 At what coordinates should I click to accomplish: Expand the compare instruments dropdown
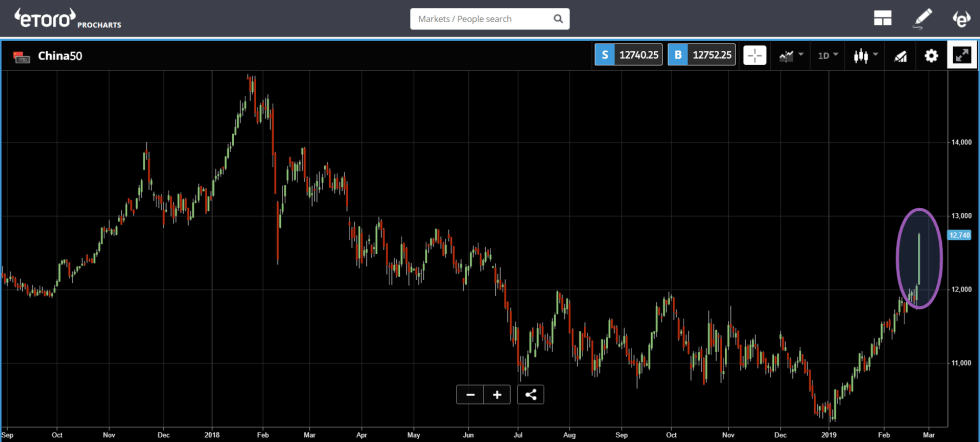(x=791, y=56)
